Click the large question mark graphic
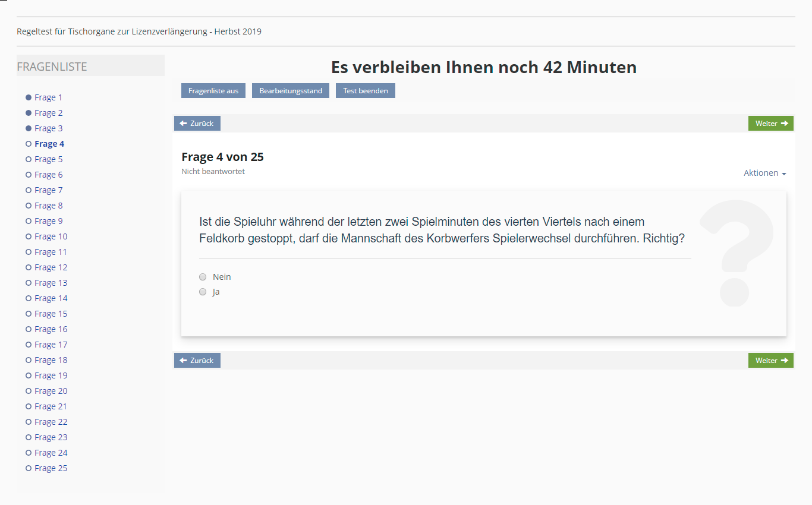Image resolution: width=812 pixels, height=505 pixels. coord(736,254)
